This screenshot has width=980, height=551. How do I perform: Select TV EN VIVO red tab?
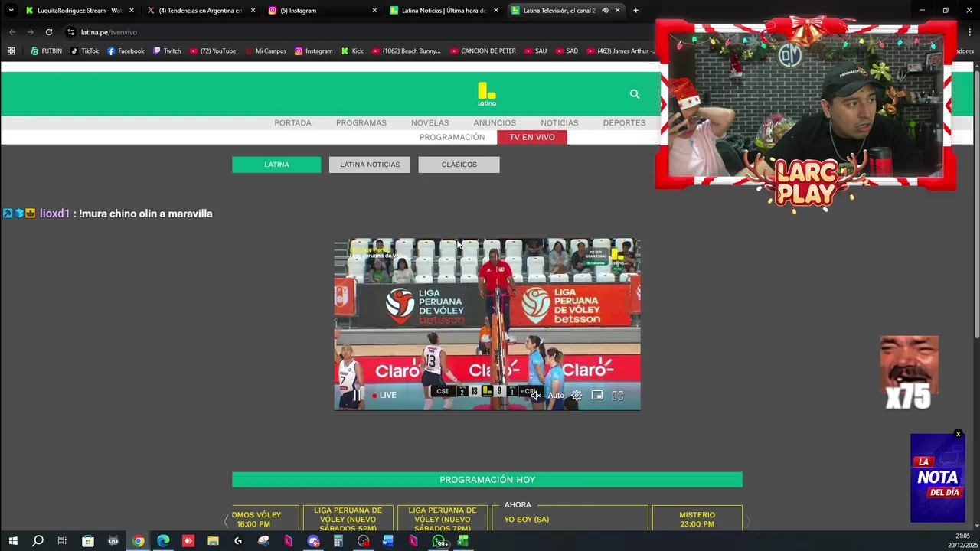click(x=532, y=137)
